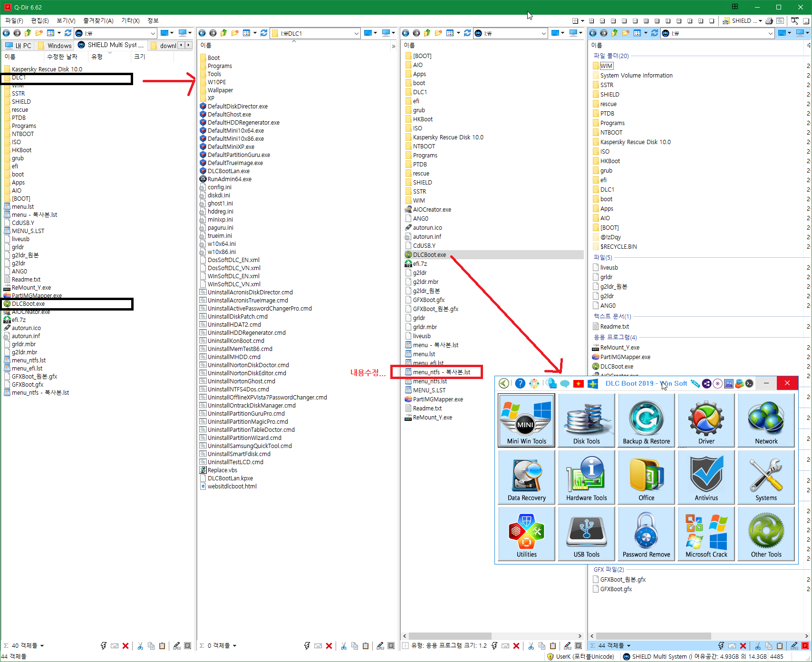Open the first pane address dropdown I:\
The height and width of the screenshot is (662, 812).
pos(153,33)
